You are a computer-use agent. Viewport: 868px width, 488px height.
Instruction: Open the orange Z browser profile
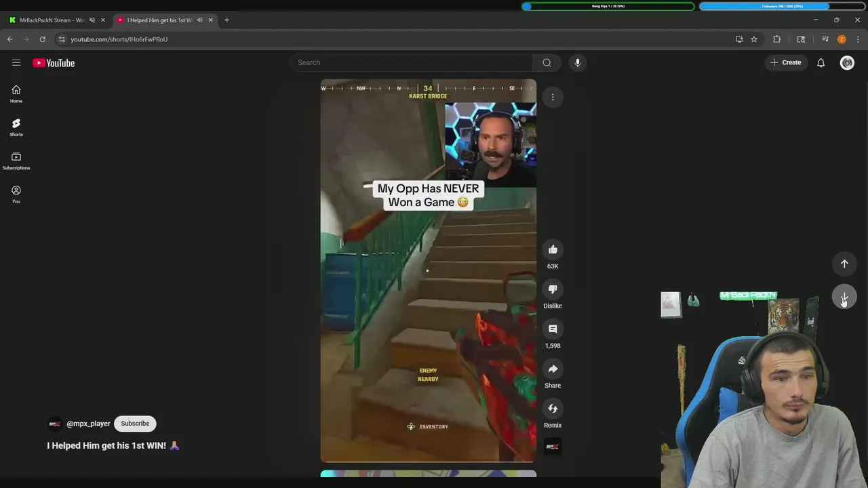(842, 39)
